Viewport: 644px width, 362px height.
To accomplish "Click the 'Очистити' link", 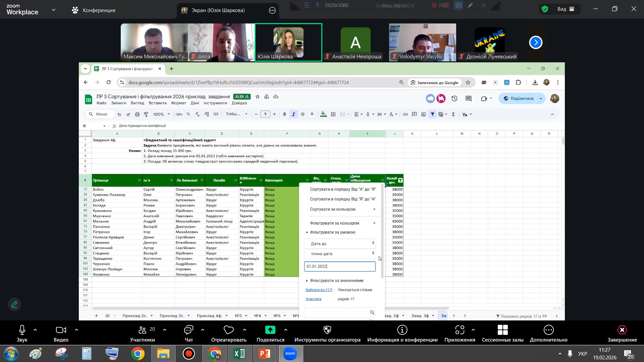I will coord(314,299).
